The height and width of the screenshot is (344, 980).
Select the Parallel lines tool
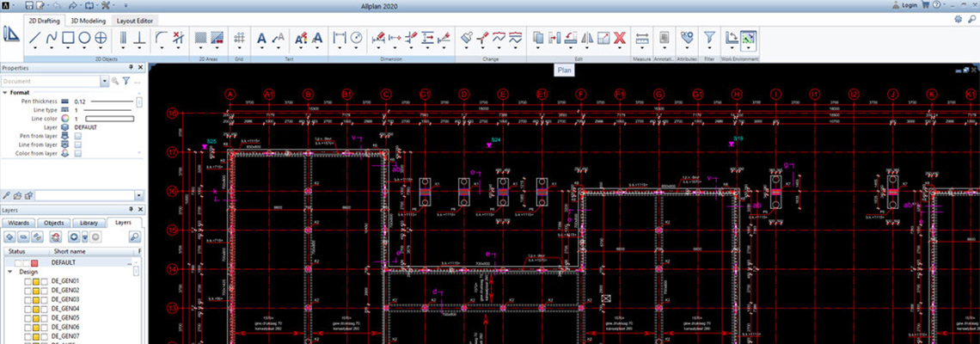[x=123, y=38]
